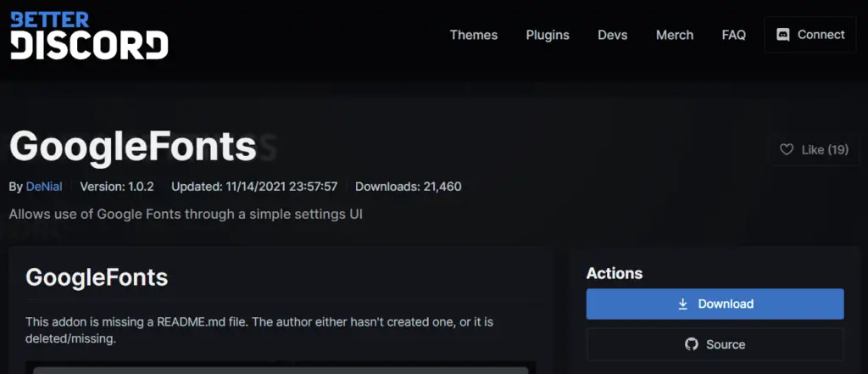
Task: Visit the Merch page
Action: pos(674,35)
